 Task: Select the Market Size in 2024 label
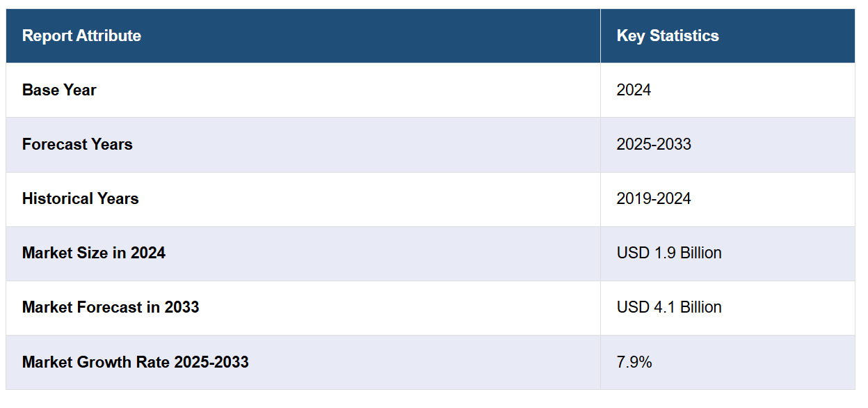94,253
